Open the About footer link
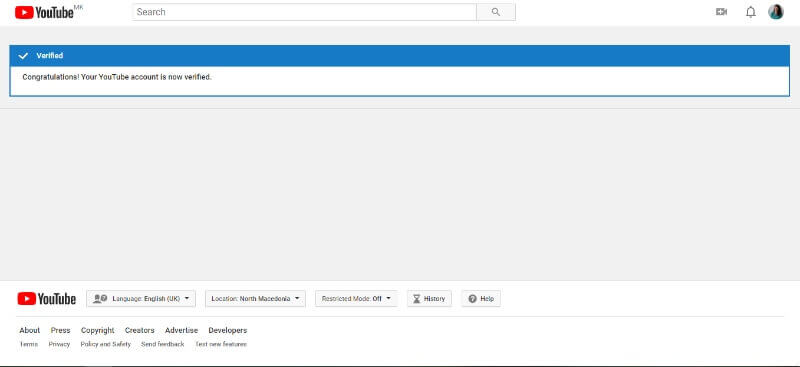800x367 pixels. click(x=30, y=330)
